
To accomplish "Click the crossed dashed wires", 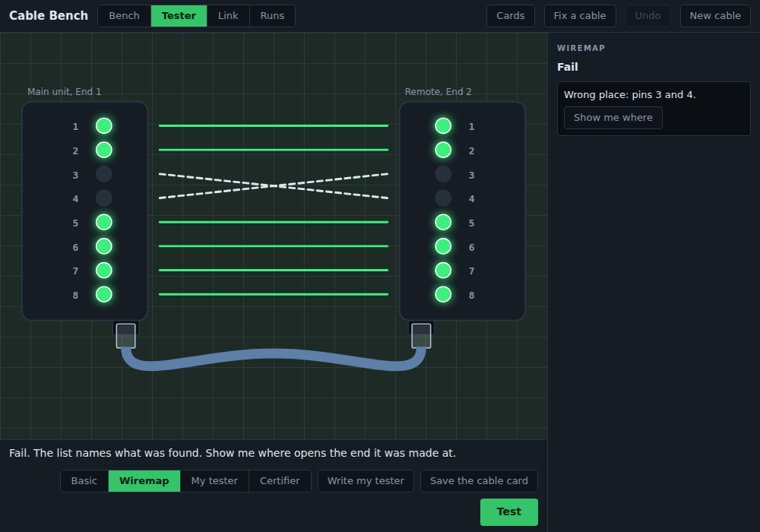I will (274, 186).
